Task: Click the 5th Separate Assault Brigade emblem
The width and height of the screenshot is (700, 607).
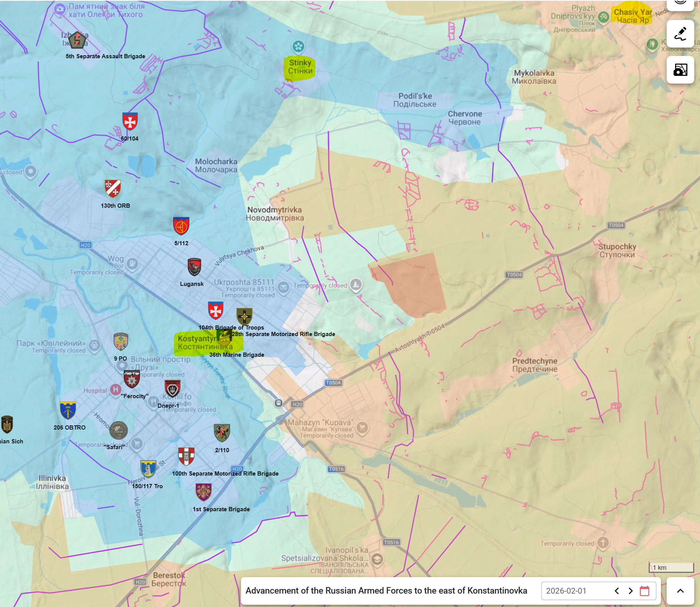Action: coord(77,40)
